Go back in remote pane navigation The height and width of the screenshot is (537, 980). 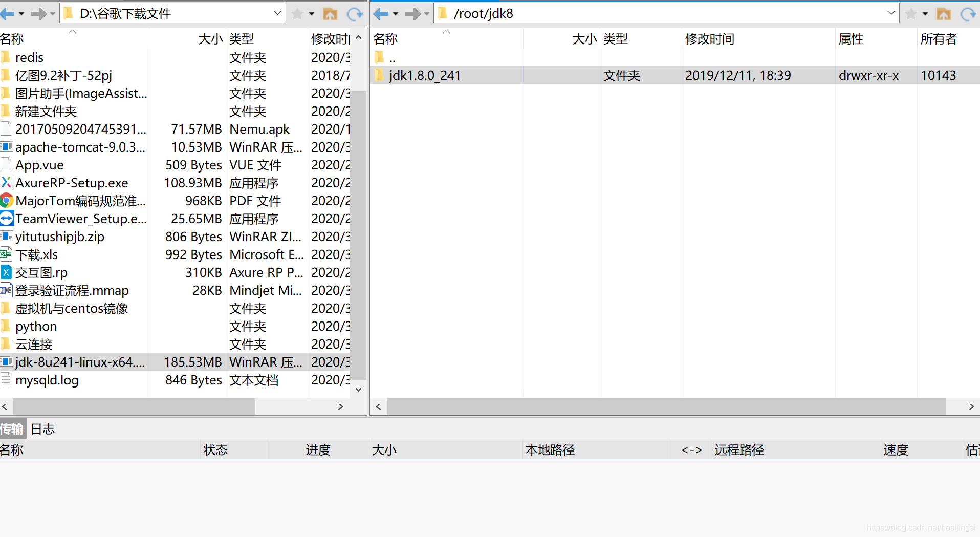click(381, 14)
